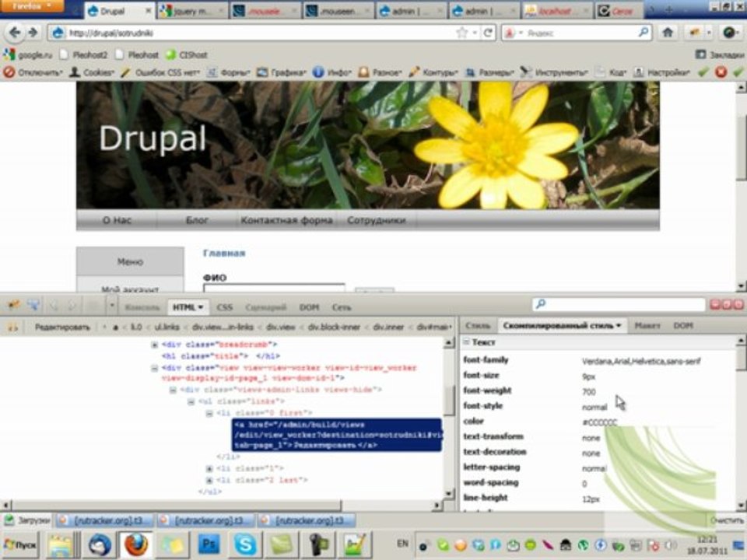
Task: Open the Блог menu link
Action: pos(197,220)
